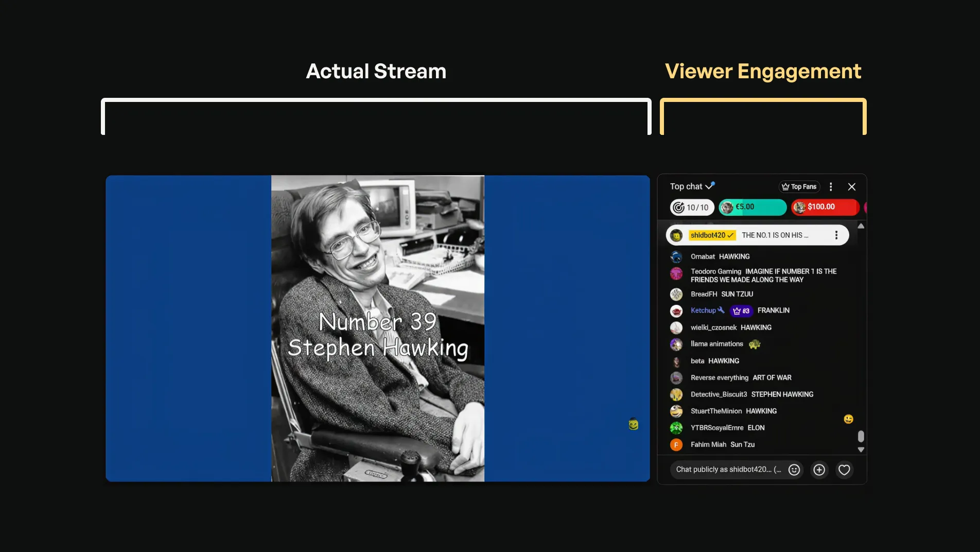The height and width of the screenshot is (552, 980).
Task: Click Ketchup's moderator wrench icon
Action: pyautogui.click(x=721, y=310)
